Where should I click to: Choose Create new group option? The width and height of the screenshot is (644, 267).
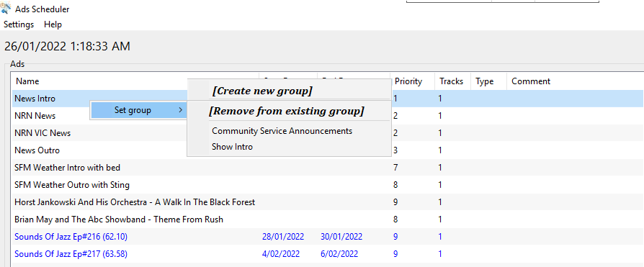tap(262, 91)
